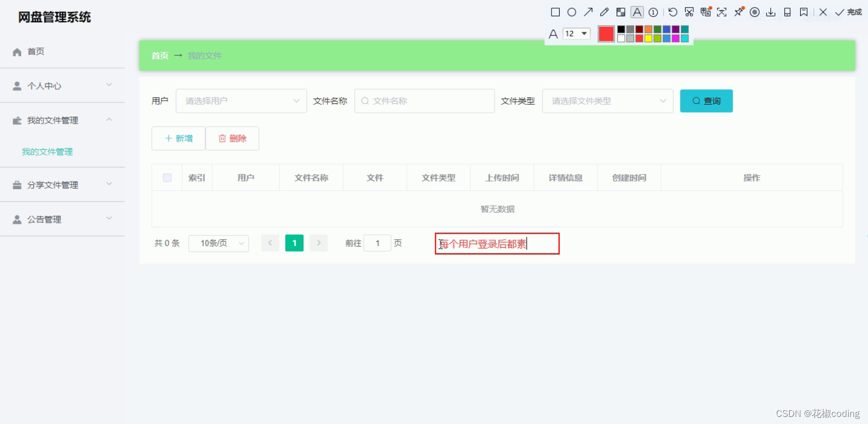The image size is (868, 424).
Task: Click the home icon beside 首页
Action: pos(17,52)
